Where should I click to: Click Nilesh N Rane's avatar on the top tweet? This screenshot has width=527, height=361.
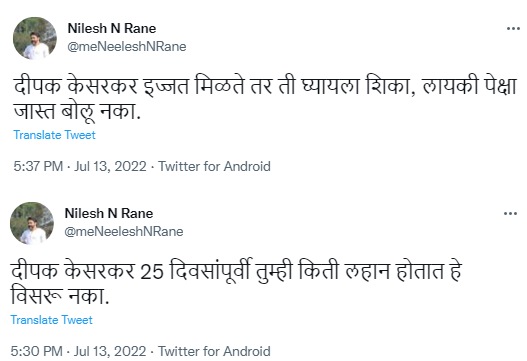coord(35,38)
